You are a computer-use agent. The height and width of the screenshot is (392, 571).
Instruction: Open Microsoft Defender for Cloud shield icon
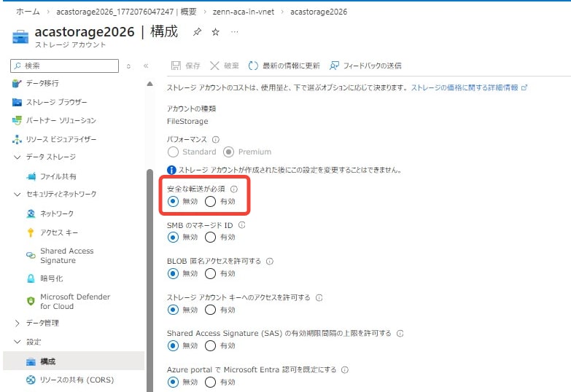[x=31, y=302]
